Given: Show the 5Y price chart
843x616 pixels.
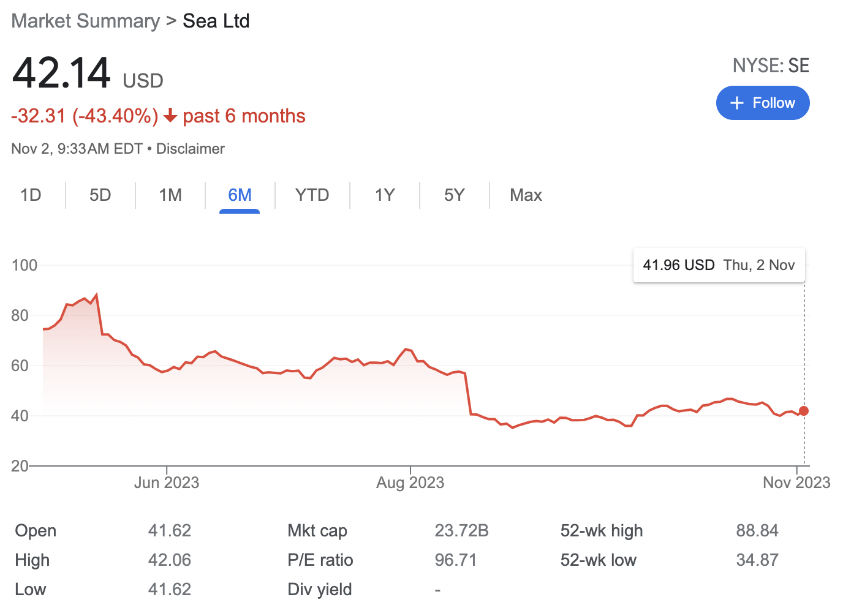Looking at the screenshot, I should 455,195.
